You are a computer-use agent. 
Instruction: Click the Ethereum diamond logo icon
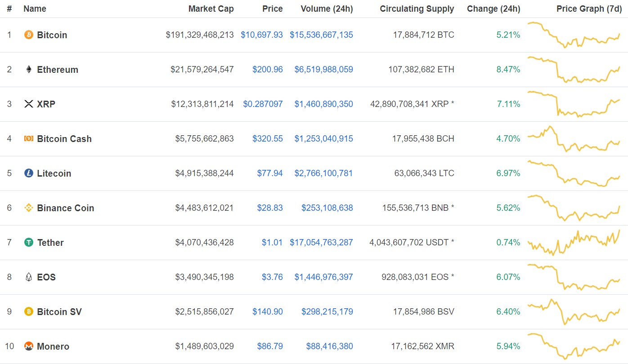29,69
